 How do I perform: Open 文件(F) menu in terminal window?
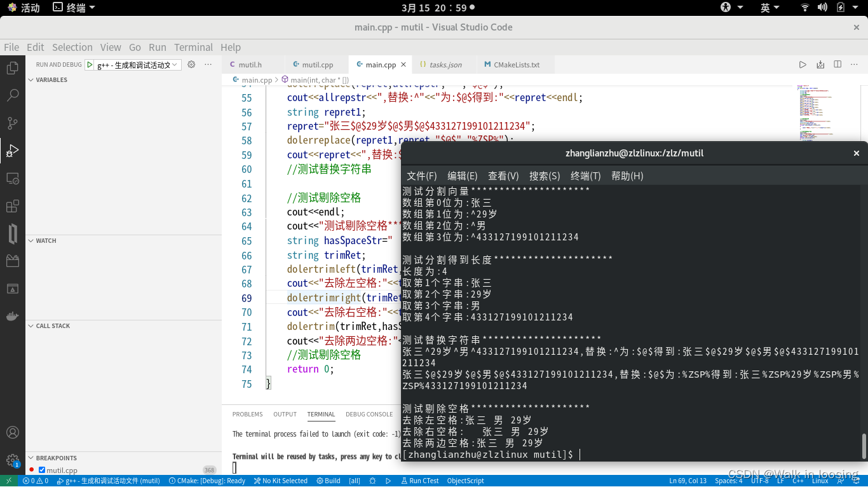422,176
